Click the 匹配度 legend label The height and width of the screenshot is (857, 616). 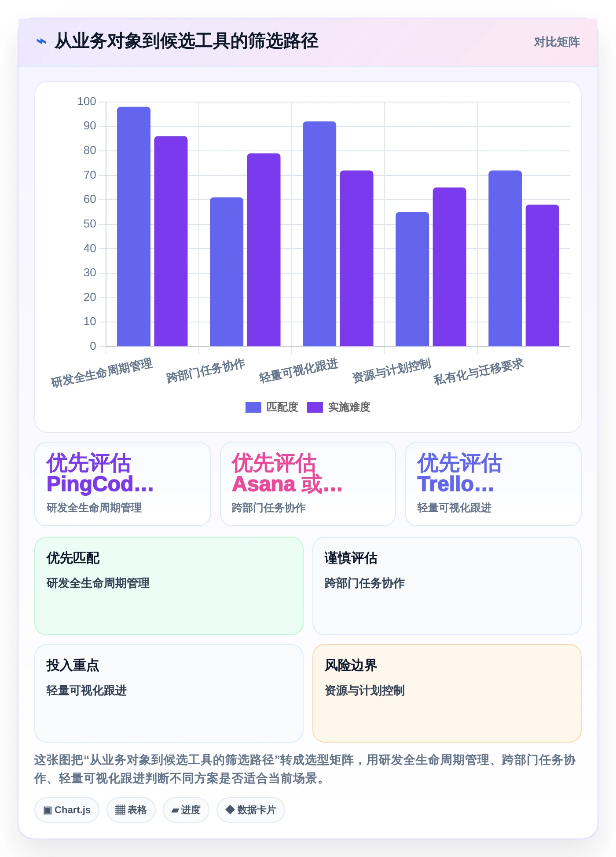(x=282, y=407)
